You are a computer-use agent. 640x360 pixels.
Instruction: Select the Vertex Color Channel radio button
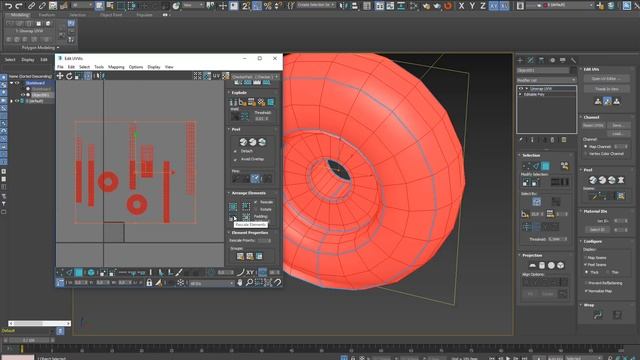click(x=586, y=154)
